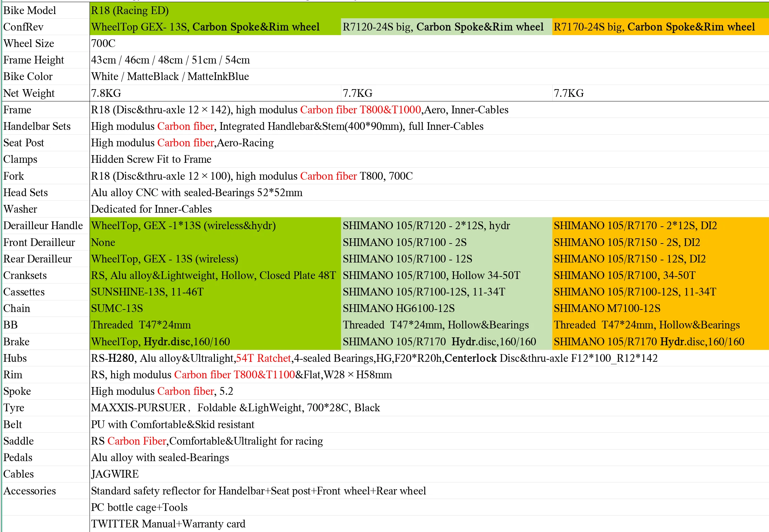Click the SUNSHINE-13S, 11-46T cassette cell

pos(147,292)
